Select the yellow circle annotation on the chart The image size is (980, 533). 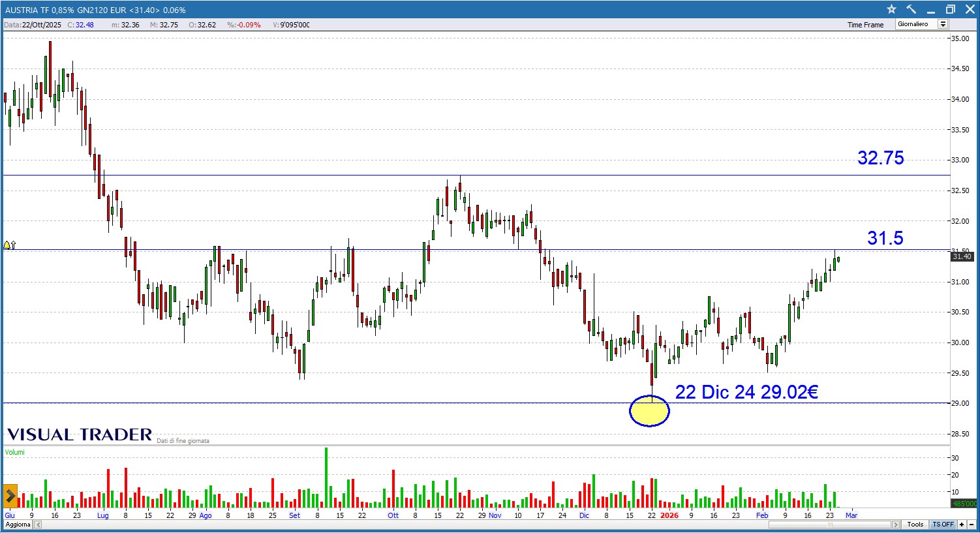pos(649,411)
